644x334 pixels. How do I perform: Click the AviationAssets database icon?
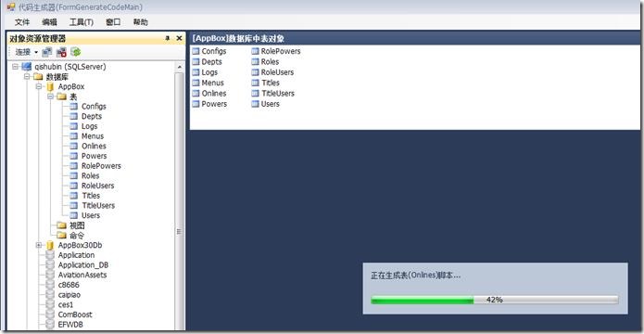50,275
